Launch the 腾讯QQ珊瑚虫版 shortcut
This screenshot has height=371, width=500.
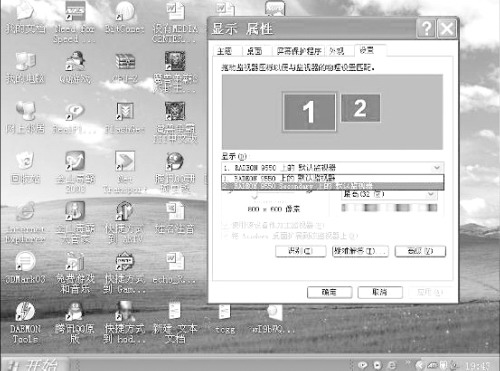pos(175,172)
